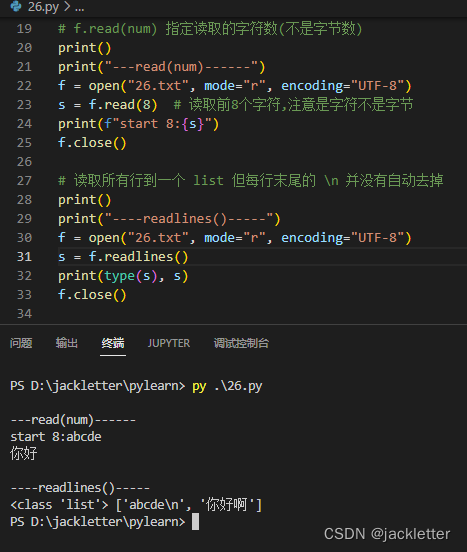
Task: Click line number 19 in the gutter
Action: pyautogui.click(x=24, y=29)
